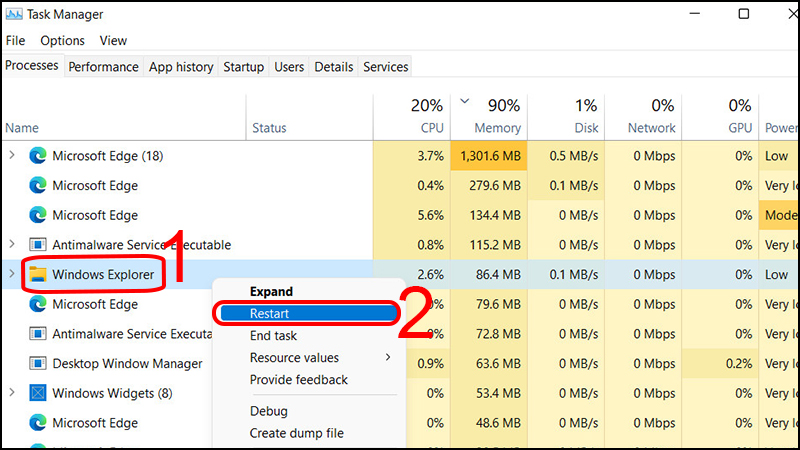Expand the Windows Explorer process tree

coord(12,273)
